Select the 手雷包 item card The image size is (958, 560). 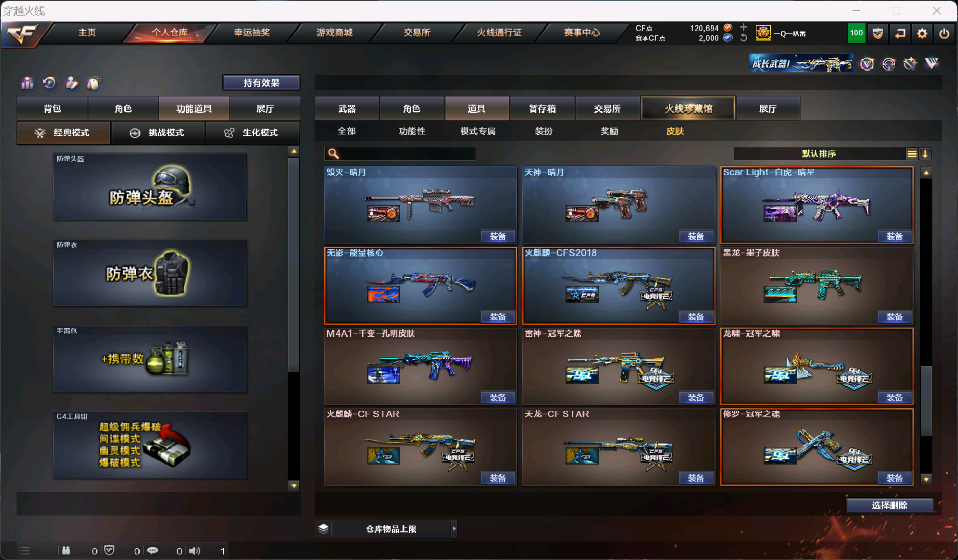pos(150,359)
